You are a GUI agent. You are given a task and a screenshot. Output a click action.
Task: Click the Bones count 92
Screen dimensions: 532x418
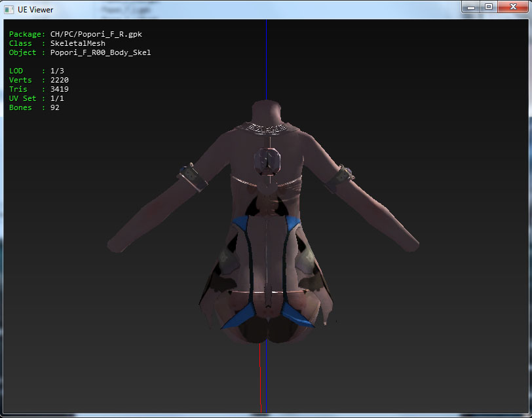[54, 107]
